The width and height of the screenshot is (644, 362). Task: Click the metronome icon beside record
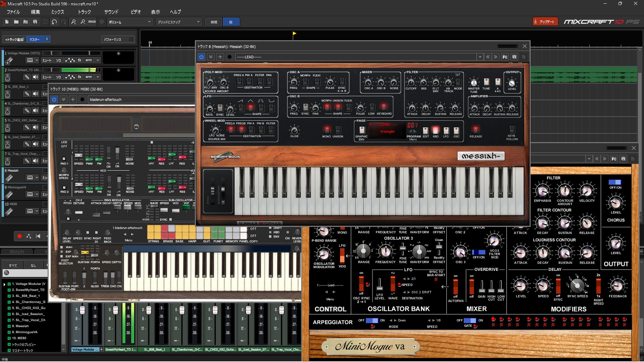[x=29, y=236]
